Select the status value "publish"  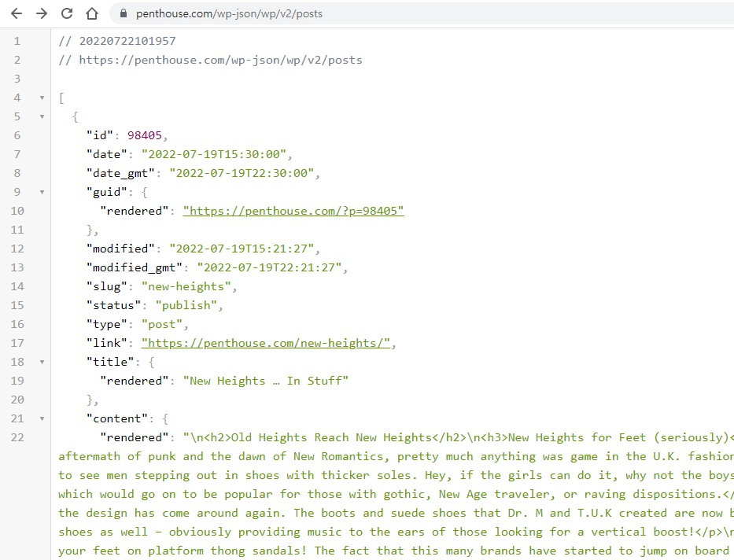click(x=186, y=305)
